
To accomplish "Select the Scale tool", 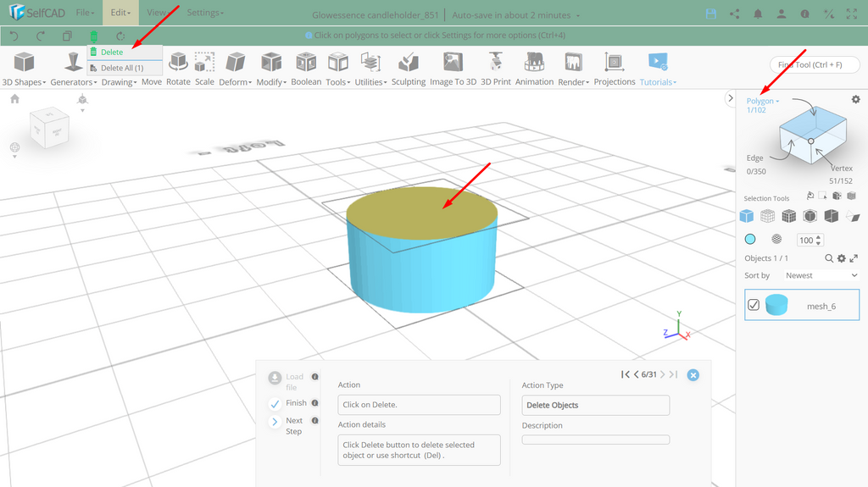I will click(204, 69).
